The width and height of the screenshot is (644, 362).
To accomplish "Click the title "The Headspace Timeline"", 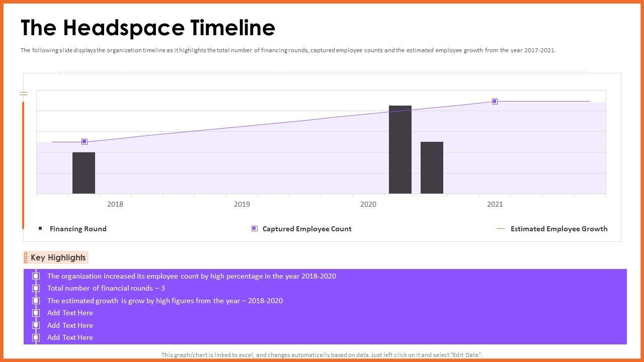I will pyautogui.click(x=148, y=28).
